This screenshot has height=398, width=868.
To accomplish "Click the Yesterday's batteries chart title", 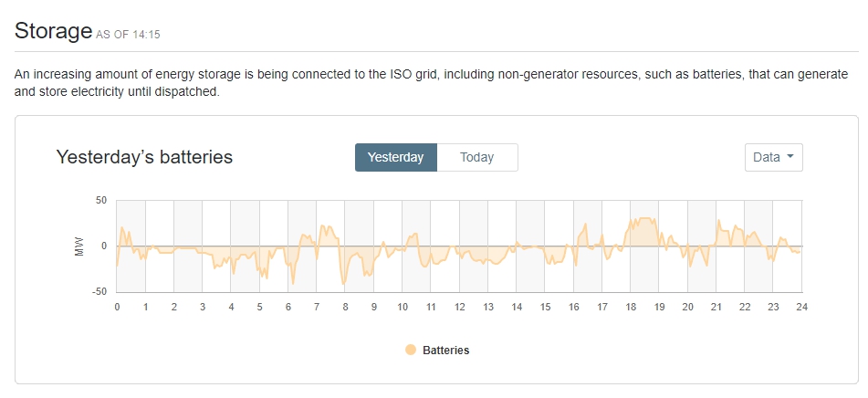I will (x=144, y=157).
